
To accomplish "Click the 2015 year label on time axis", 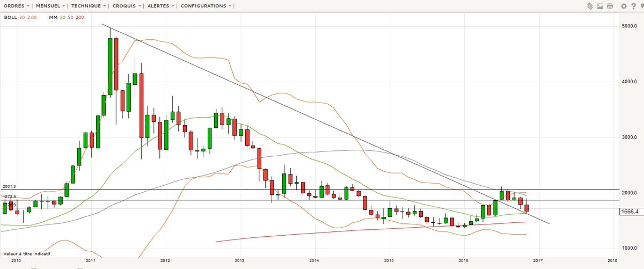I will click(x=389, y=260).
